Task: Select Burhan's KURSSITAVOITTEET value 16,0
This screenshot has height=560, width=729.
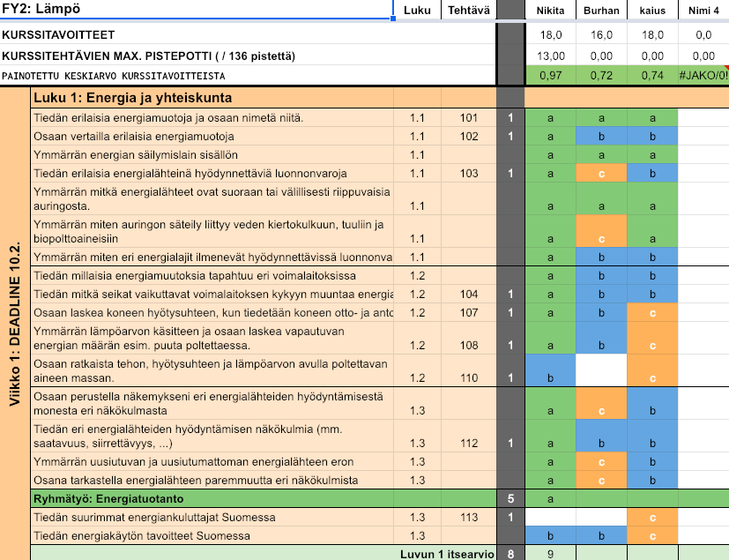Action: tap(601, 35)
